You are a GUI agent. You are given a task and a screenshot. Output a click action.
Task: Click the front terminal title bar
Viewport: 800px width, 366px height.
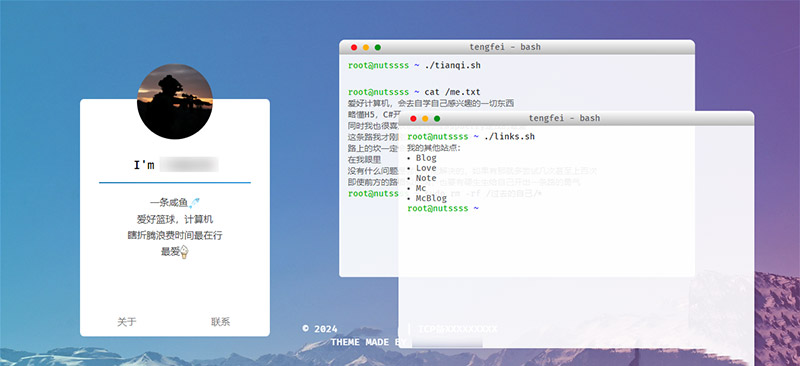(576, 118)
